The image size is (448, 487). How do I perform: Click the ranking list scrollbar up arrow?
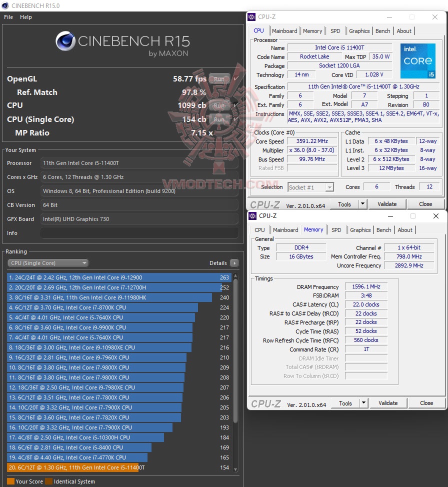point(235,276)
